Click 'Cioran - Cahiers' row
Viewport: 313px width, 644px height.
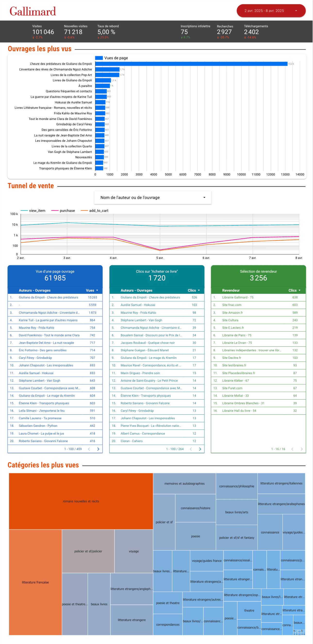pos(157,441)
